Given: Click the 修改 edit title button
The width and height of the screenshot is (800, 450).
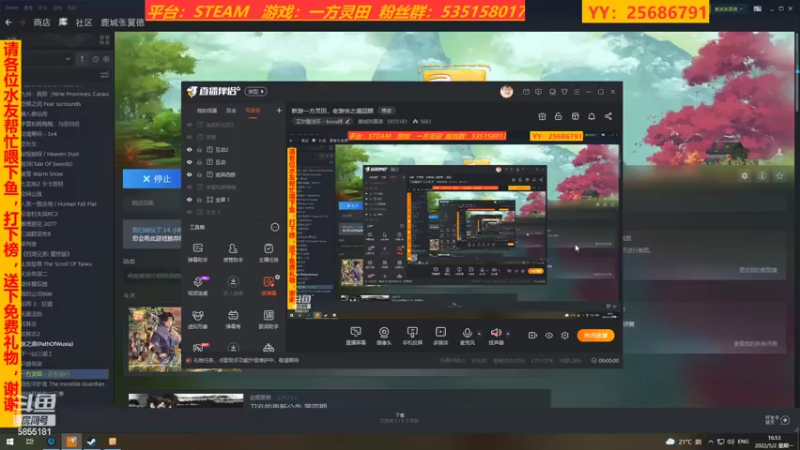Looking at the screenshot, I should 387,110.
